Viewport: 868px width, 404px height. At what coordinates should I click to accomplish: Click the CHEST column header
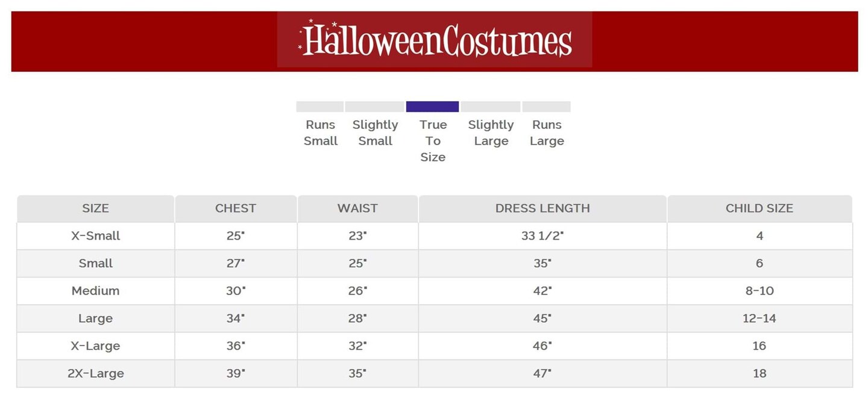[x=236, y=208]
